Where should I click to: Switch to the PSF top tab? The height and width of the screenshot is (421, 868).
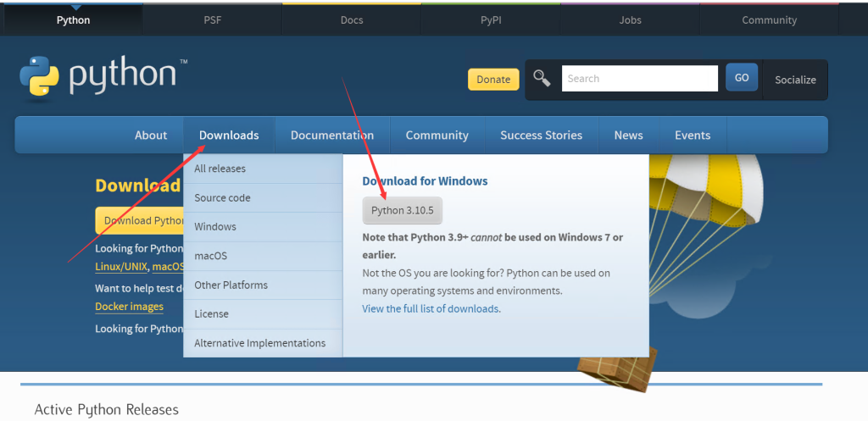point(212,20)
